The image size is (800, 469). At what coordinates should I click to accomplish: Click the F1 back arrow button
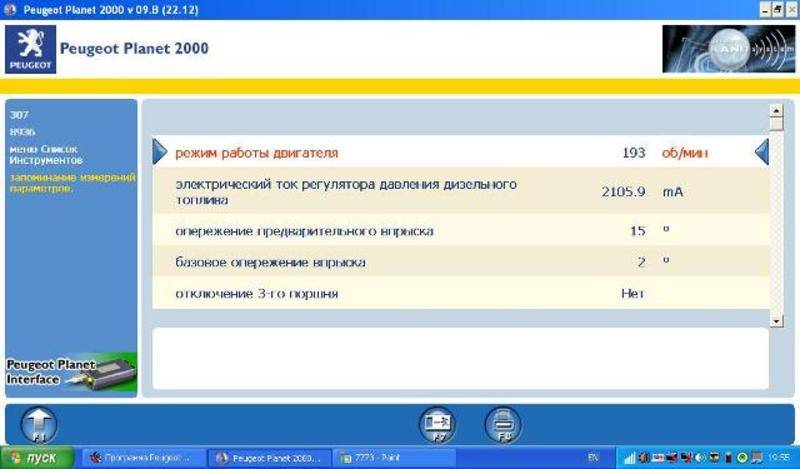[x=37, y=423]
